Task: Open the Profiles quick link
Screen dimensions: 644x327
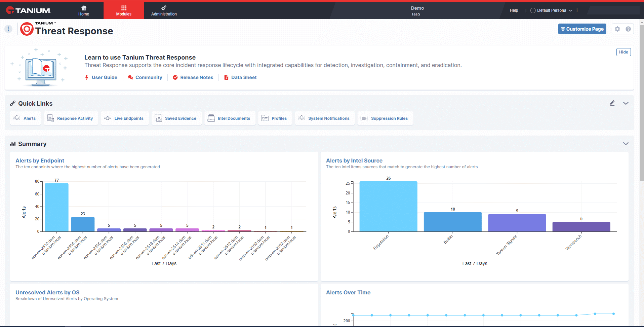Action: [x=275, y=118]
